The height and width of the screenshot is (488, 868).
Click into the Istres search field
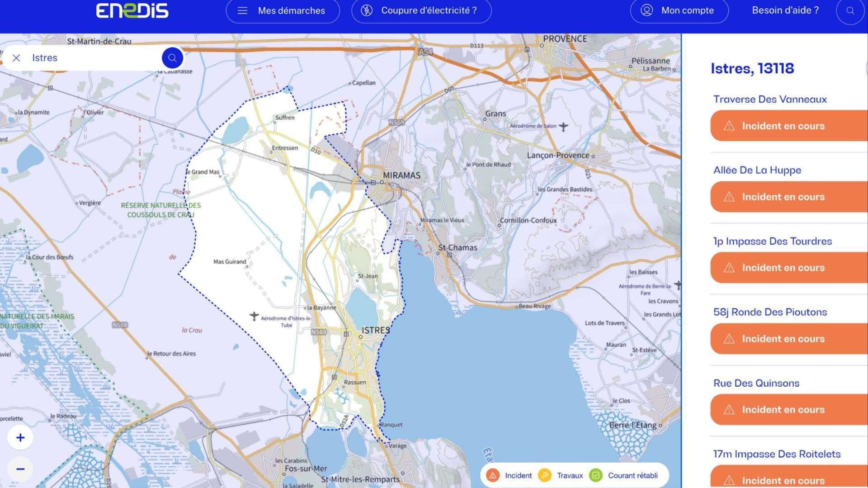coord(93,58)
